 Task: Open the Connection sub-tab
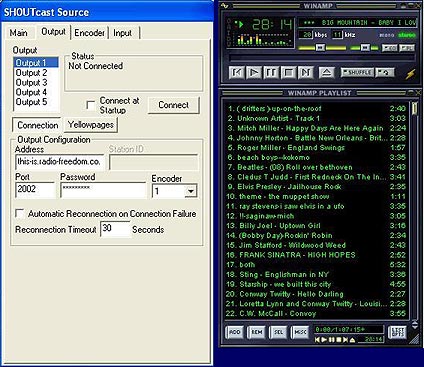pos(38,125)
